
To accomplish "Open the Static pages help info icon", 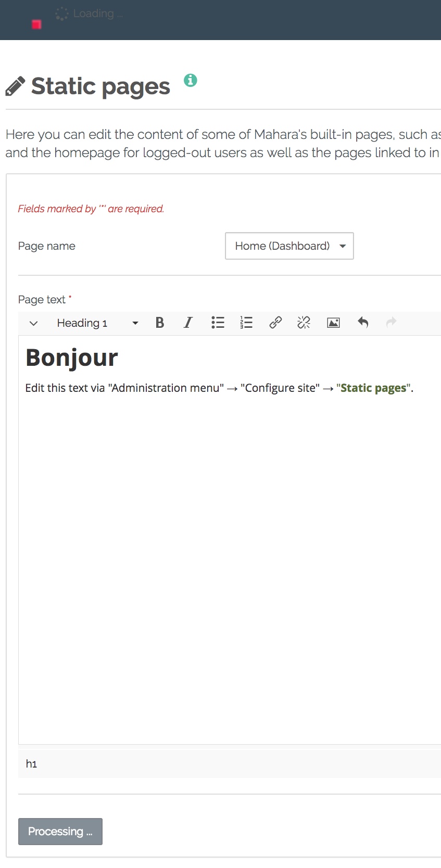I will [x=191, y=80].
